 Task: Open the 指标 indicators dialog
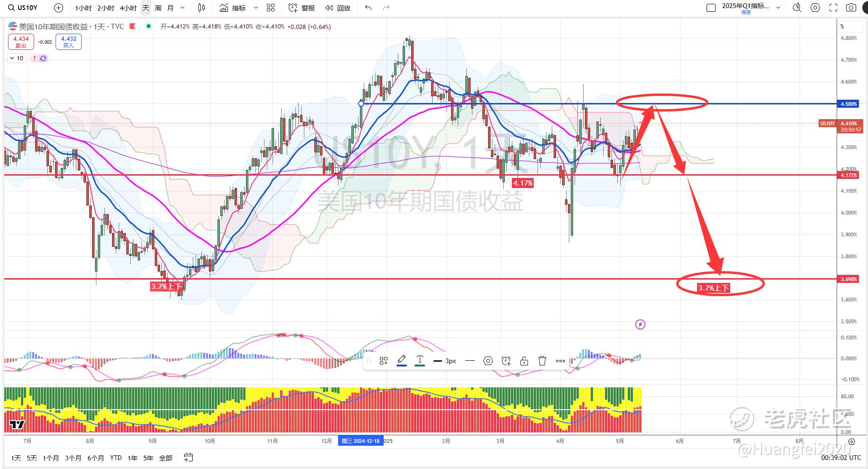[x=233, y=8]
